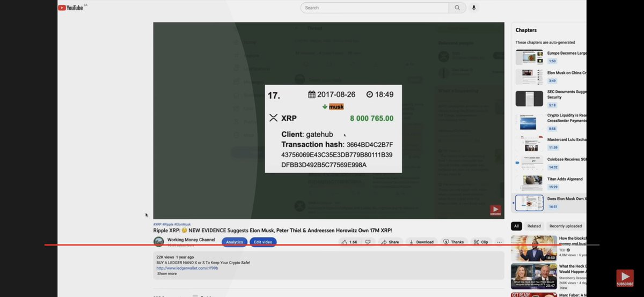
Task: Create a Clip from the video
Action: [481, 242]
